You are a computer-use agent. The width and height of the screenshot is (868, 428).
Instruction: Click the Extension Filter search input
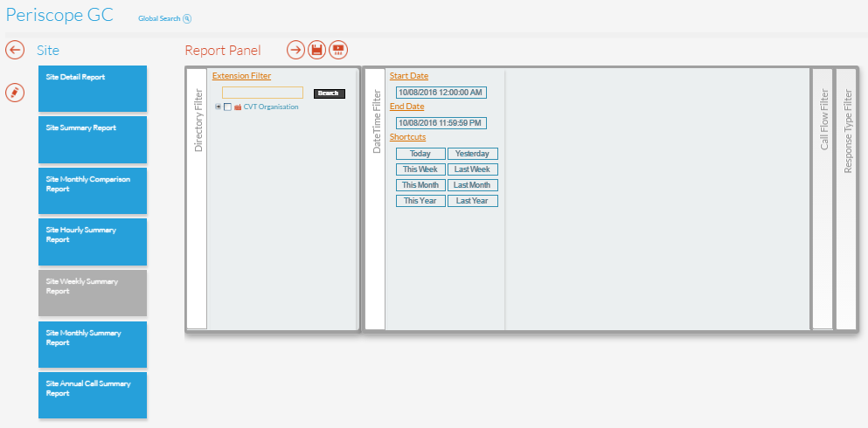(x=262, y=93)
